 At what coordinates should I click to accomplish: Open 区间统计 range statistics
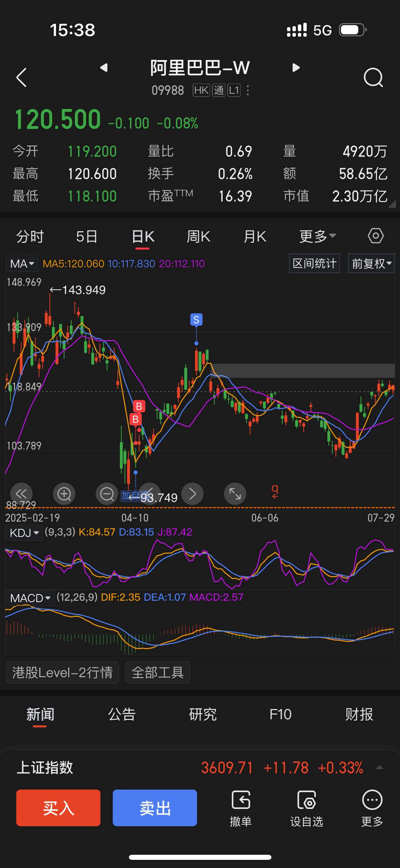click(x=314, y=264)
